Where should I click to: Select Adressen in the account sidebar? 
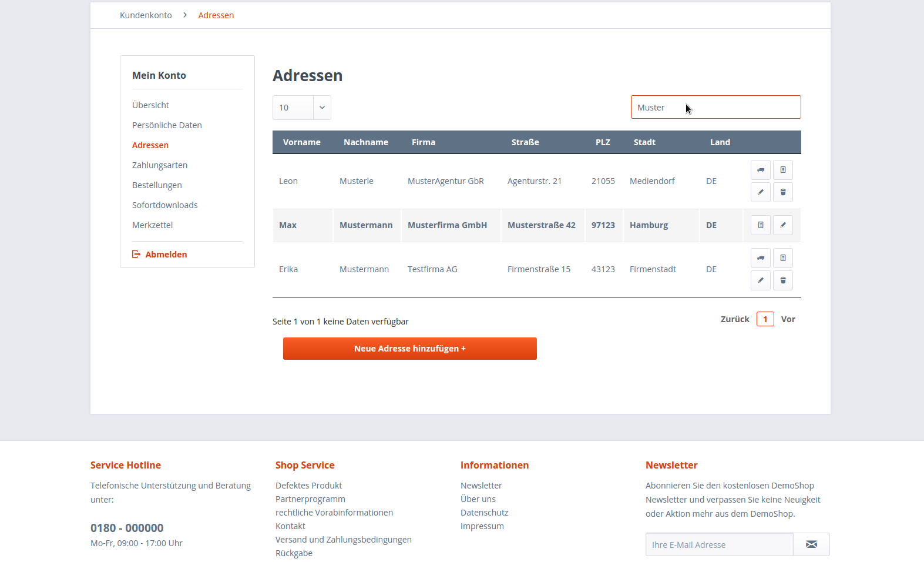tap(150, 145)
